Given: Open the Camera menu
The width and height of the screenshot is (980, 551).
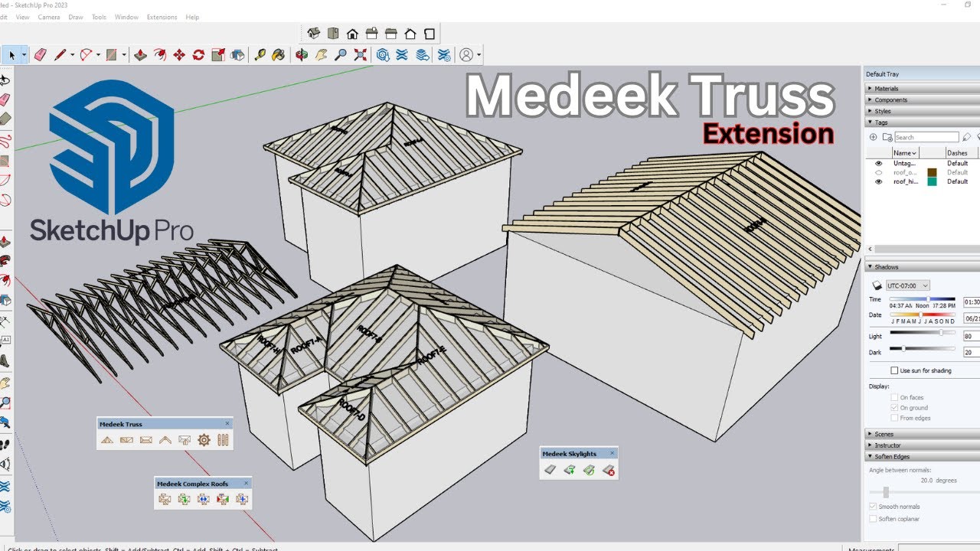Looking at the screenshot, I should point(48,17).
